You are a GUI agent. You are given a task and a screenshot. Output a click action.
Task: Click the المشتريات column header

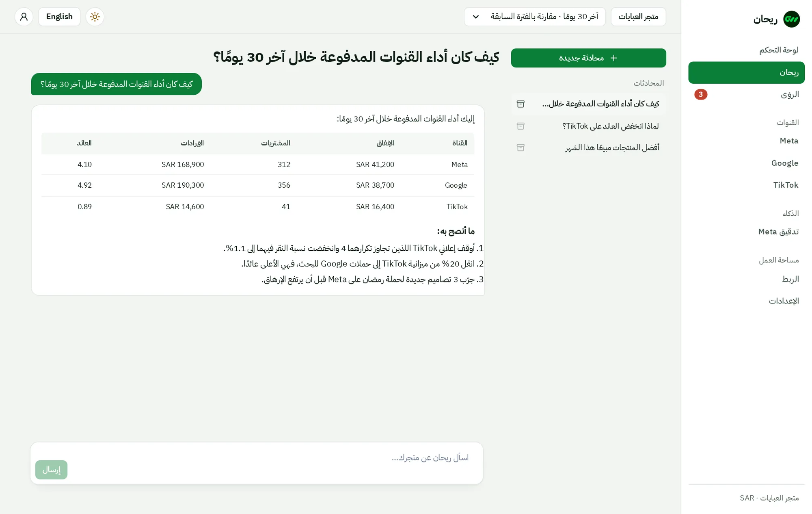[x=275, y=143]
